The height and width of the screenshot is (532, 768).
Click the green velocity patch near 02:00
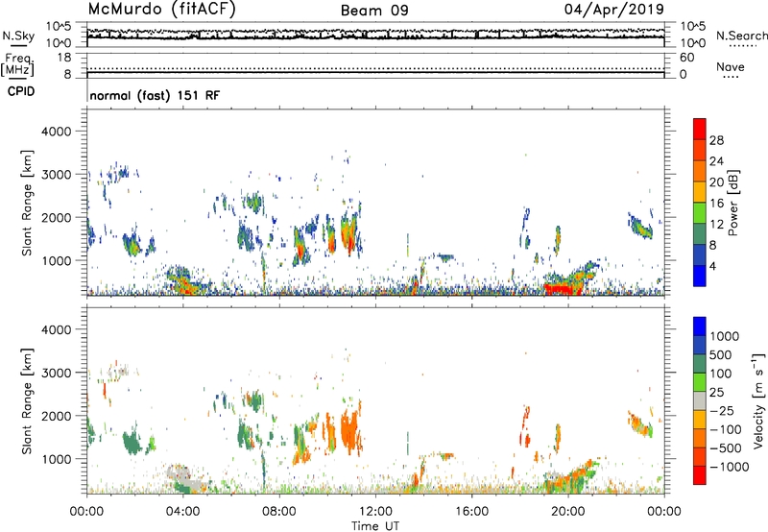point(132,443)
